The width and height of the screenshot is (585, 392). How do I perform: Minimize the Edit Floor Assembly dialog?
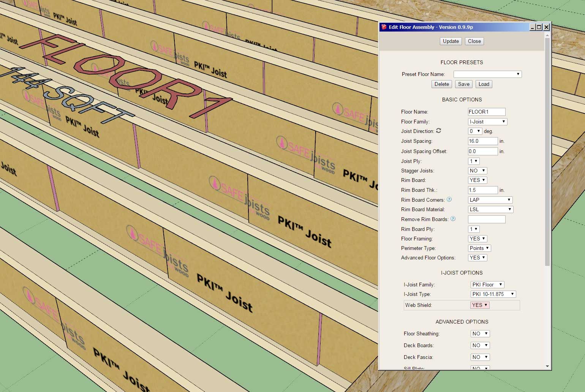click(533, 27)
